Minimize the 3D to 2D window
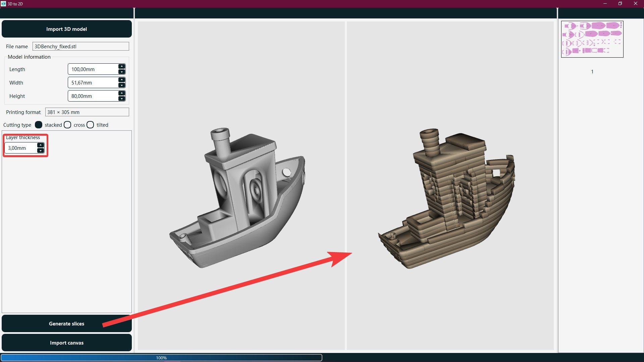 pyautogui.click(x=605, y=4)
